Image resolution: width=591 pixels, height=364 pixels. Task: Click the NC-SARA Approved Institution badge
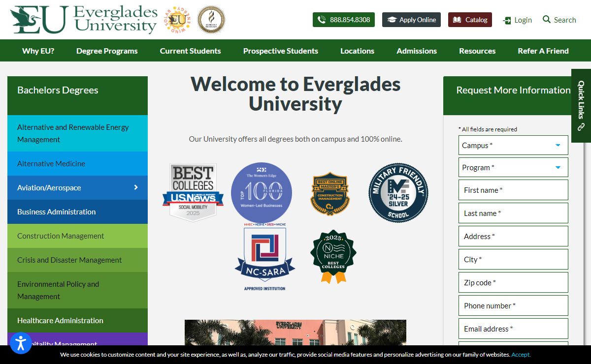[265, 257]
